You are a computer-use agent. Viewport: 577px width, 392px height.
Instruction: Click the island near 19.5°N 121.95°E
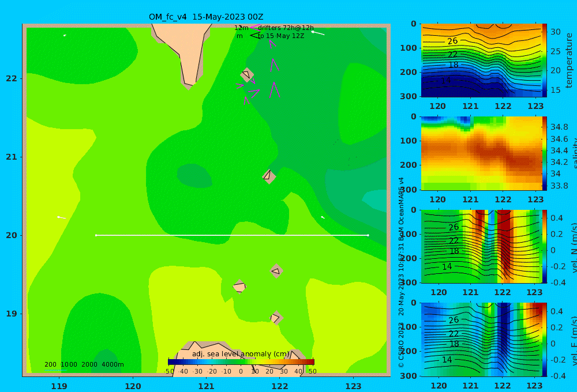coord(276,271)
